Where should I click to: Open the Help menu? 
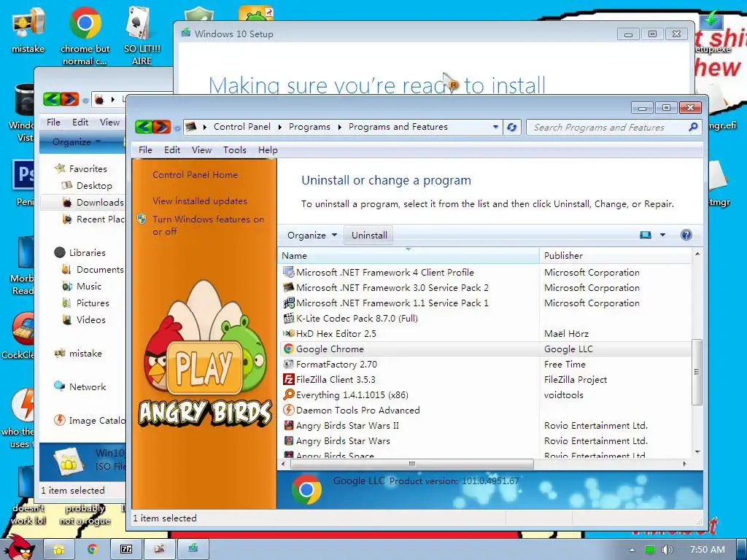268,150
